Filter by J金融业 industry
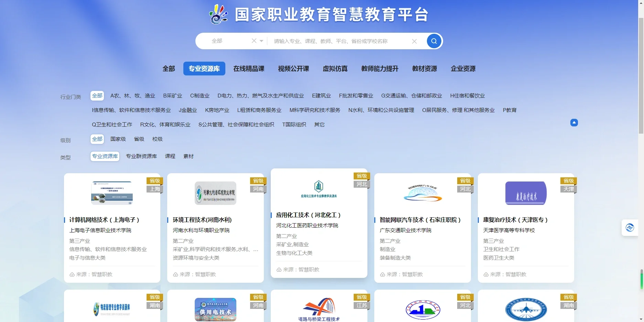 click(x=188, y=110)
